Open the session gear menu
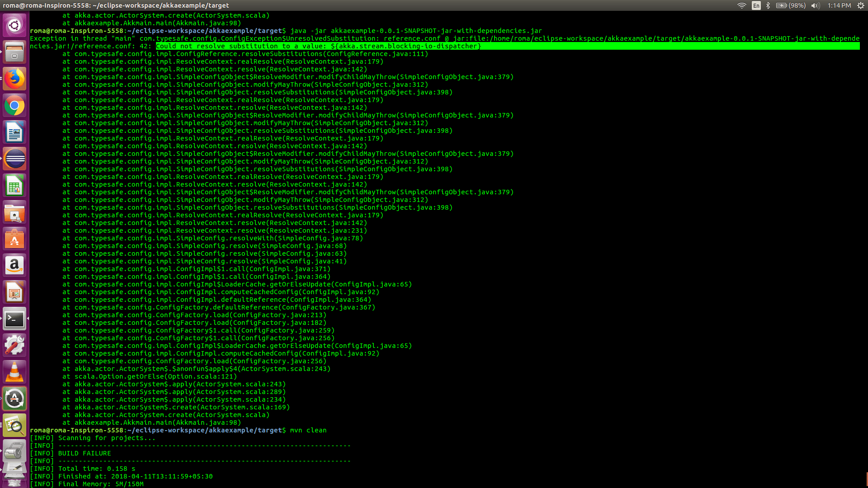 pos(860,5)
